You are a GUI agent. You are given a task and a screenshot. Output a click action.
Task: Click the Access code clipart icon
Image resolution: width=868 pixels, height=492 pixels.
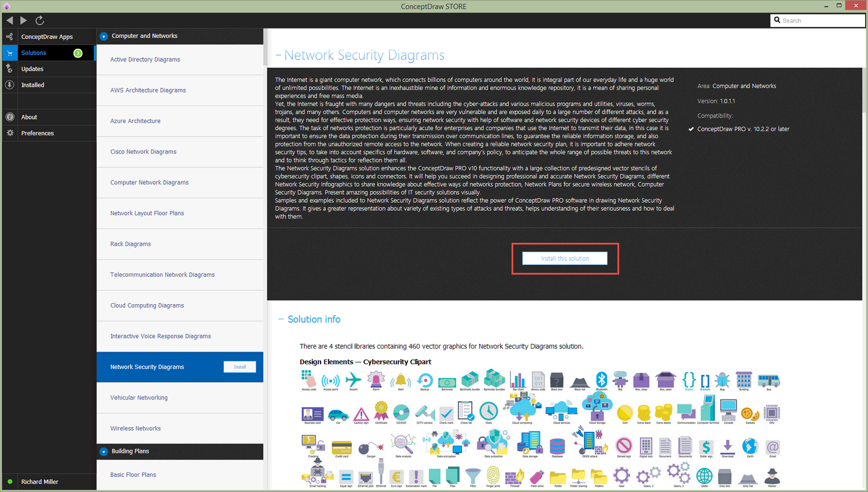coord(309,380)
